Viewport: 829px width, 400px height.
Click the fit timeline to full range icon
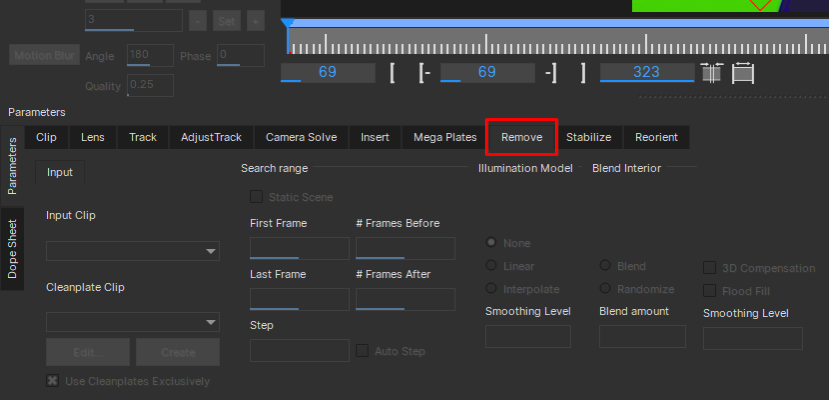743,73
